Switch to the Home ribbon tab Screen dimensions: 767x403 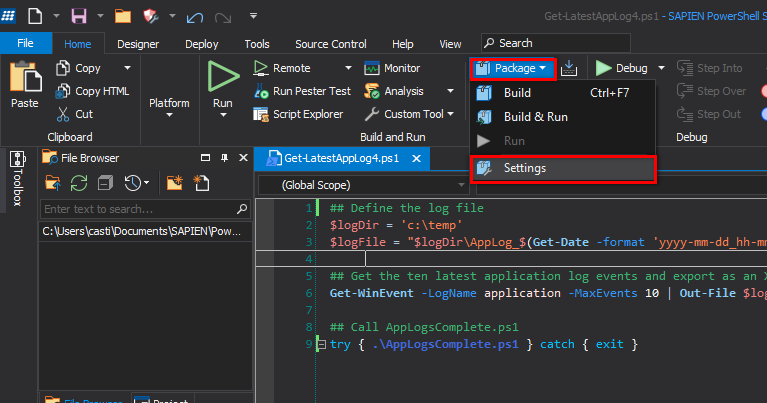[77, 44]
